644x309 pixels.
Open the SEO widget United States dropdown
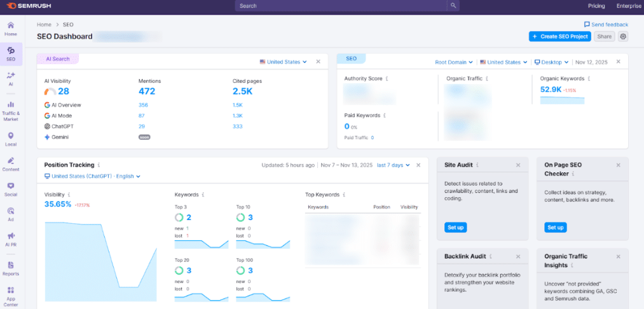coord(504,62)
